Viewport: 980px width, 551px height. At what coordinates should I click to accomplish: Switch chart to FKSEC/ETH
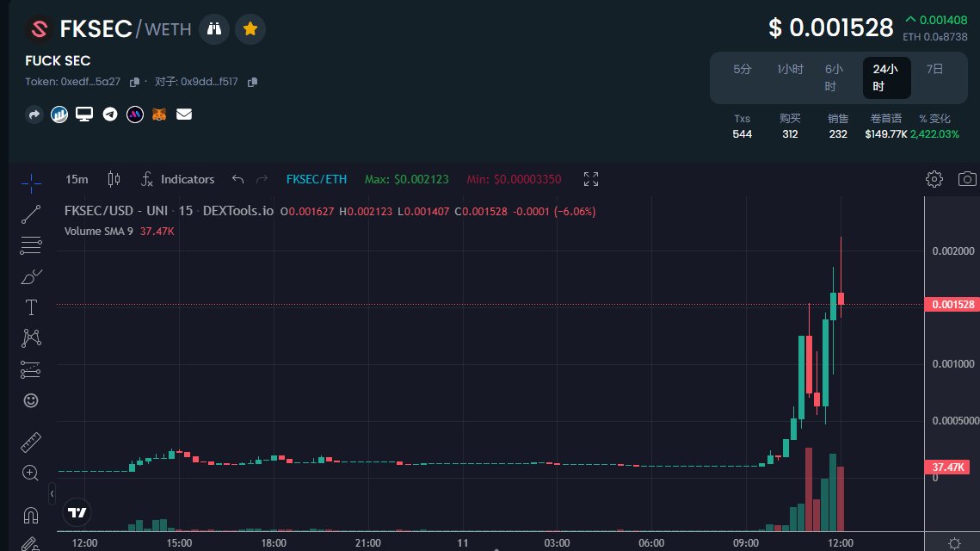[317, 179]
